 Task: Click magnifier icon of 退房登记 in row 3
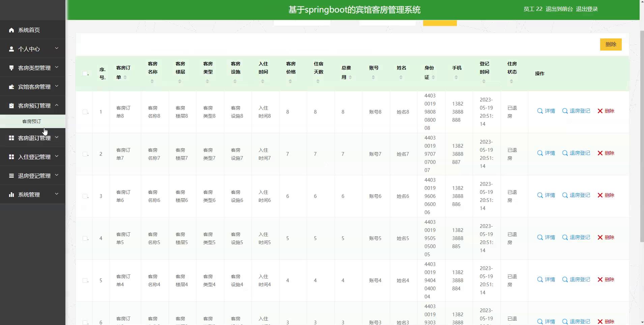[565, 195]
